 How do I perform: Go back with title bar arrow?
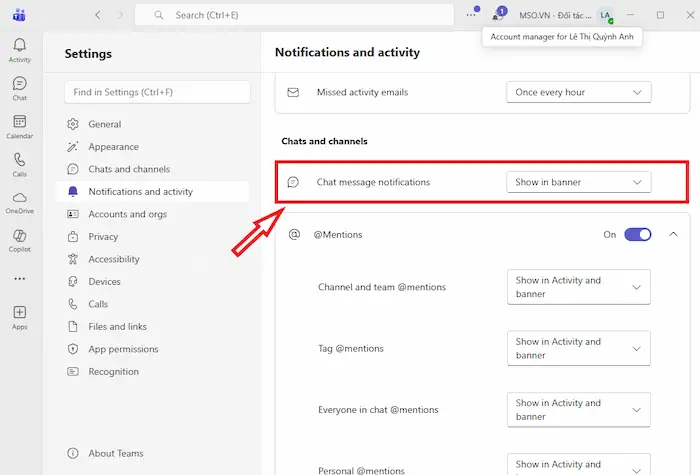97,15
